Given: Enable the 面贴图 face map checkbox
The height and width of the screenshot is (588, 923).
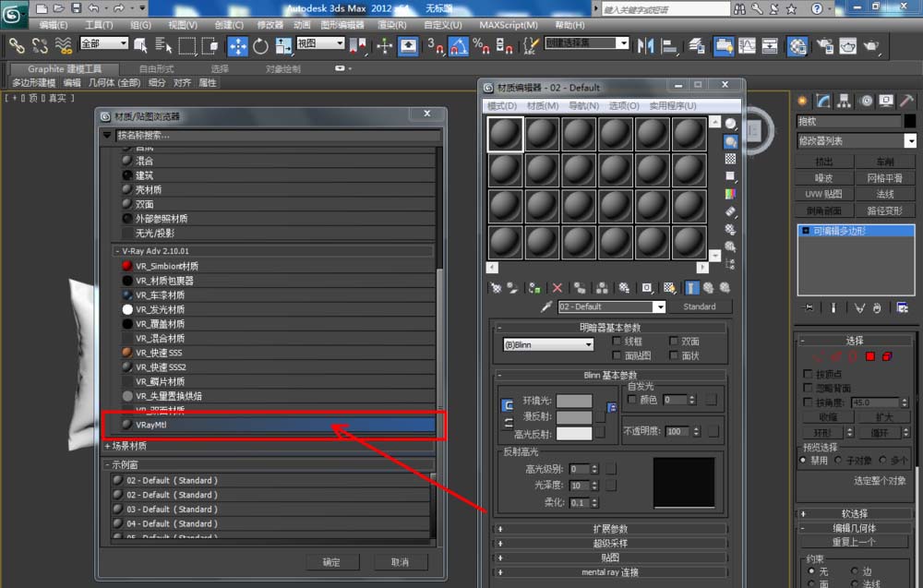Looking at the screenshot, I should click(617, 354).
